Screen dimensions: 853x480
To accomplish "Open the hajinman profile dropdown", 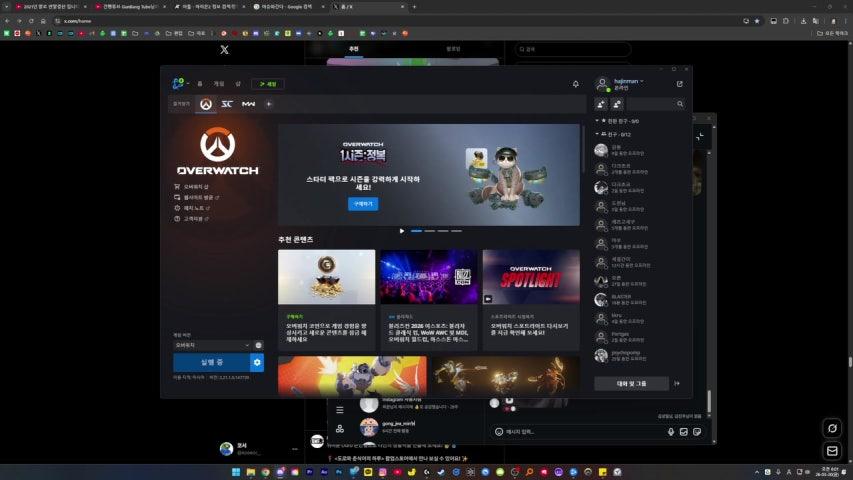I will coord(628,81).
